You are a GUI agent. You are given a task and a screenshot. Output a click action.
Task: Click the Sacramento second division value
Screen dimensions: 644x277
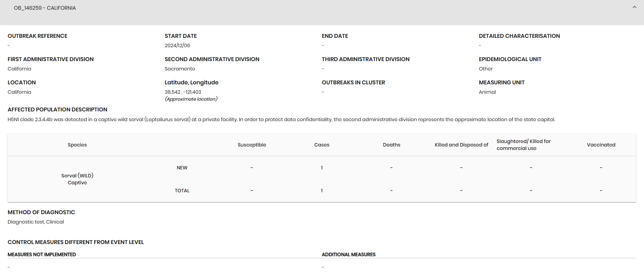(180, 69)
